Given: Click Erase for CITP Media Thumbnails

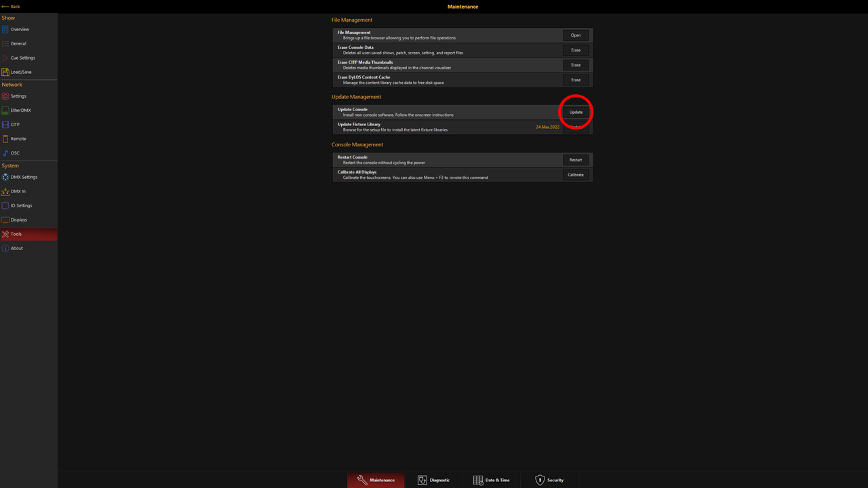Looking at the screenshot, I should 576,65.
